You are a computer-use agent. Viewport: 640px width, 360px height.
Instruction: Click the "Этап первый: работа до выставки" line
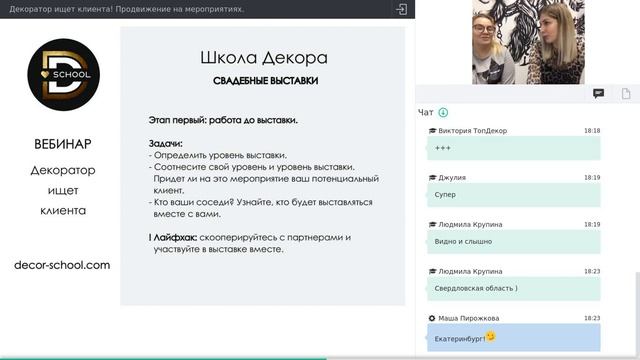pyautogui.click(x=223, y=120)
